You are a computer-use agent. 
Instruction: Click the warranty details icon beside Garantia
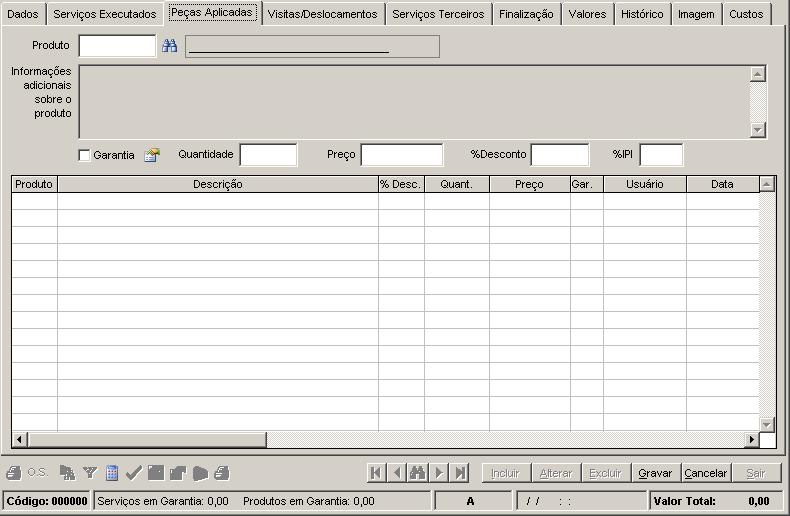tap(152, 155)
